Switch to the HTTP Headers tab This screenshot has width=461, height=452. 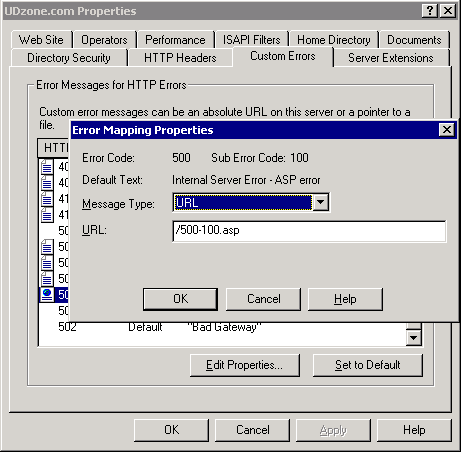(180, 58)
